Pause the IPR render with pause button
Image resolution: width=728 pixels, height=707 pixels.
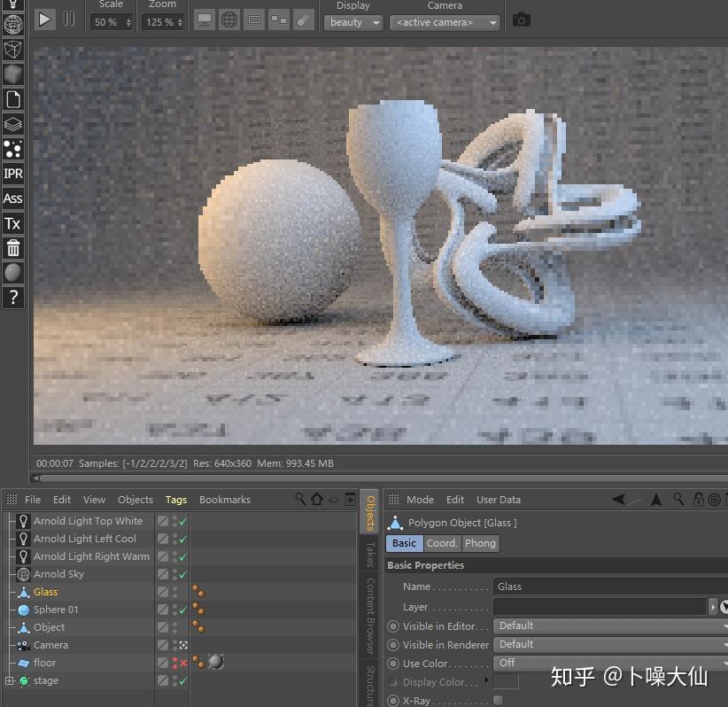coord(68,19)
